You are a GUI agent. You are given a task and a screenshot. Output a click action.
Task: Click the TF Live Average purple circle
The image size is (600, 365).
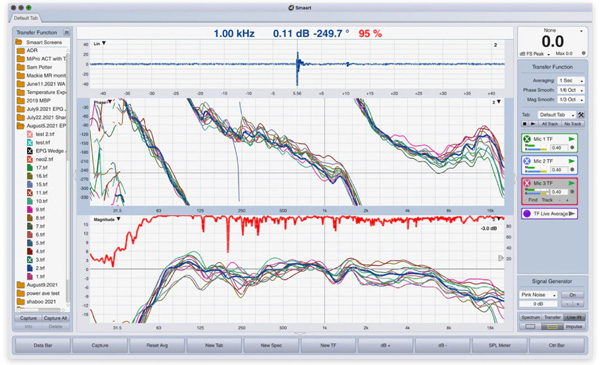coord(527,213)
